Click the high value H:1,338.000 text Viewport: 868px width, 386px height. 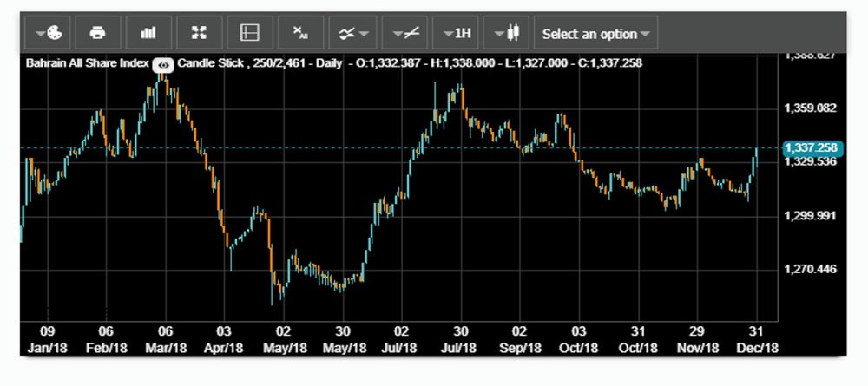pyautogui.click(x=464, y=63)
